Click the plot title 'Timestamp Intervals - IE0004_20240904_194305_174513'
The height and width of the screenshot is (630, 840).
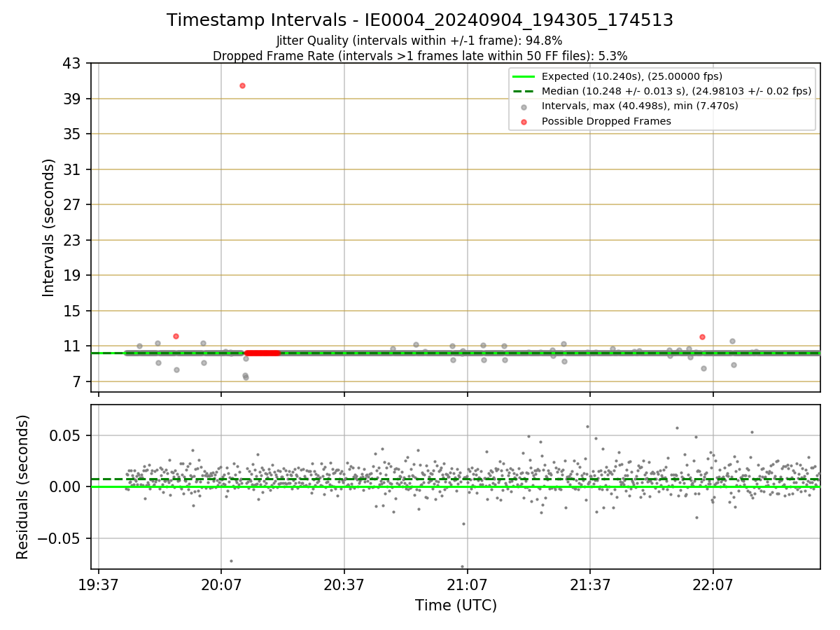420,20
